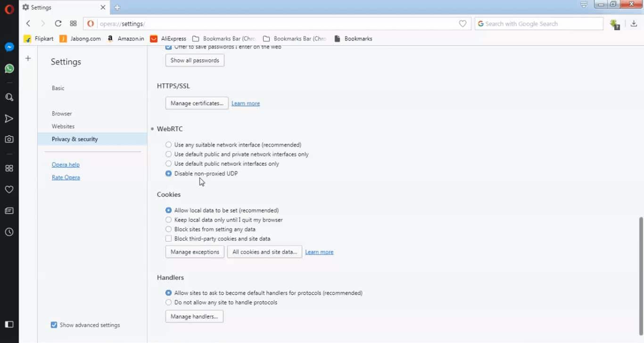644x343 pixels.
Task: Select Use default public network interfaces only
Action: (x=169, y=164)
